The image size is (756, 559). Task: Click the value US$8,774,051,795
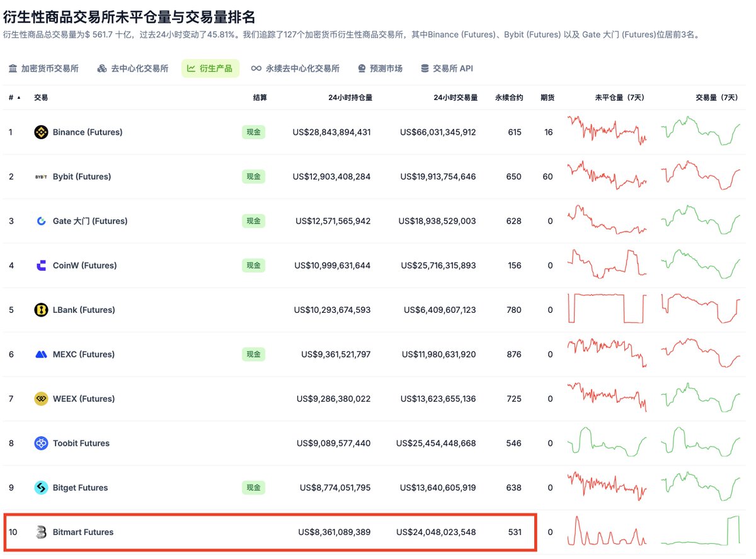[x=335, y=487]
